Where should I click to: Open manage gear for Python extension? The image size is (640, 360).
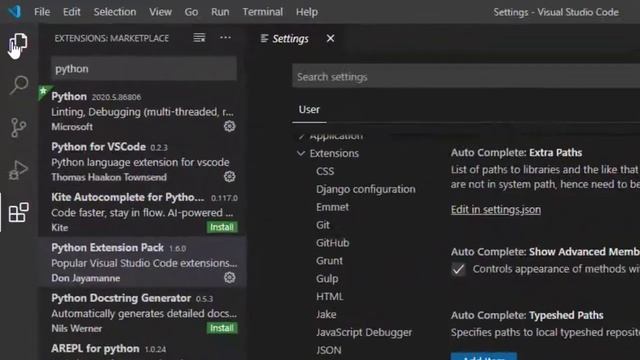click(229, 126)
